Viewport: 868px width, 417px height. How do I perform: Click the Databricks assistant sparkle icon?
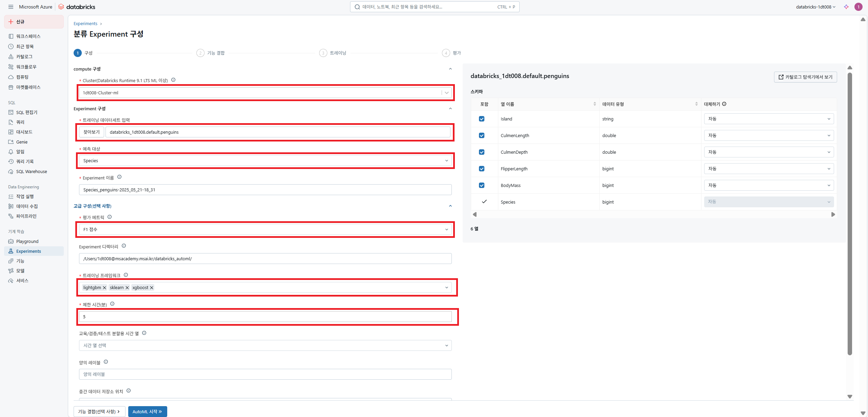846,7
